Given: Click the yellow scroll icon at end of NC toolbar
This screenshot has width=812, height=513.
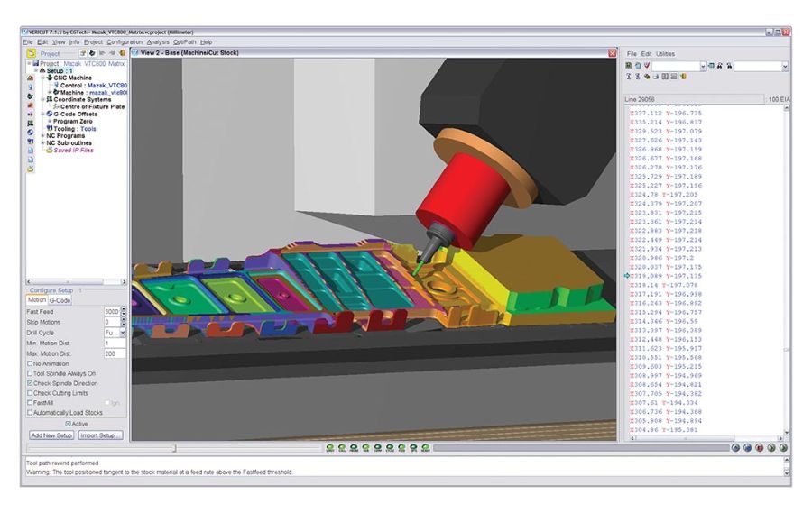Looking at the screenshot, I should coord(684,76).
